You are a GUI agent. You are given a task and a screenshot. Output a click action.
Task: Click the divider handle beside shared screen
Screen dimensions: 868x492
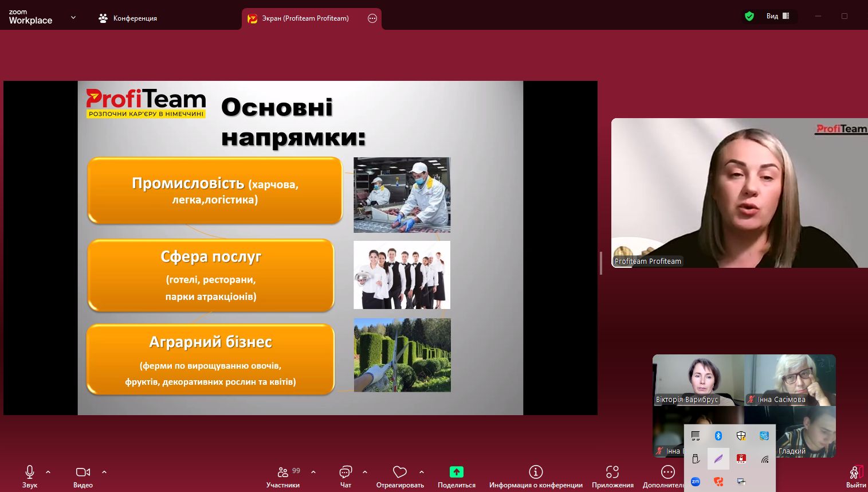point(600,263)
